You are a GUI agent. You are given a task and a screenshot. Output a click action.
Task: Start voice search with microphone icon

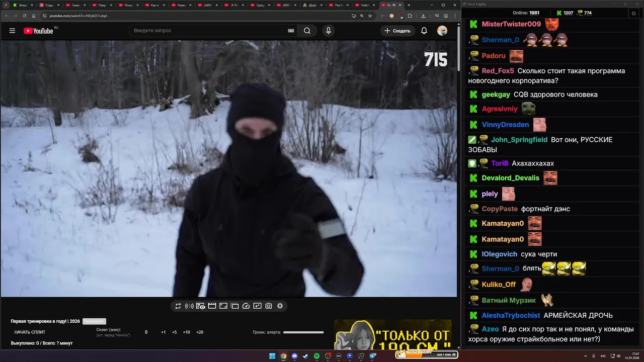tap(329, 31)
